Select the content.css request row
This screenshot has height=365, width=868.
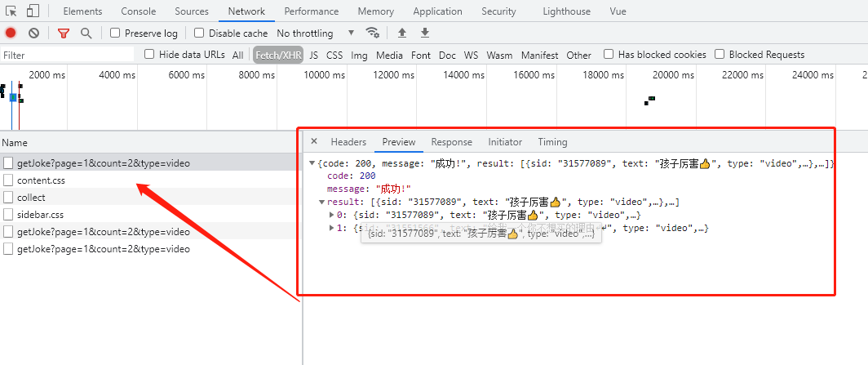coord(41,180)
